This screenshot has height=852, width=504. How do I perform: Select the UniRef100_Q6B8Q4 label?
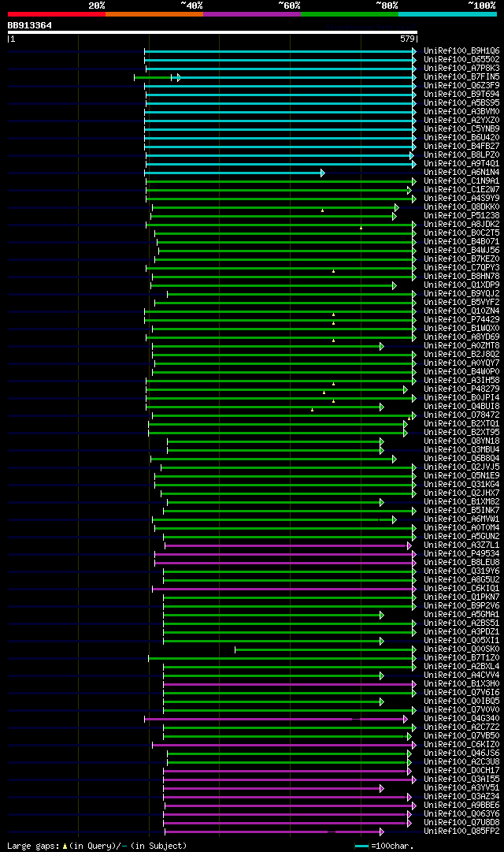pyautogui.click(x=461, y=459)
